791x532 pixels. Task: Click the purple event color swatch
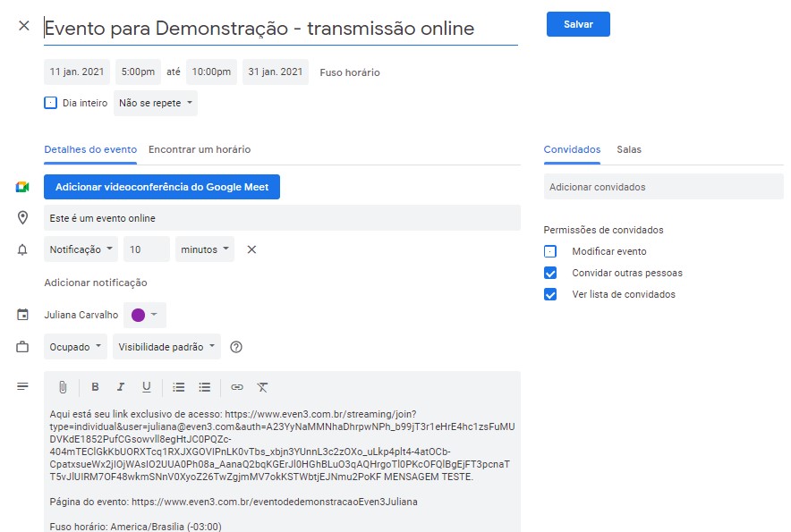tap(138, 315)
